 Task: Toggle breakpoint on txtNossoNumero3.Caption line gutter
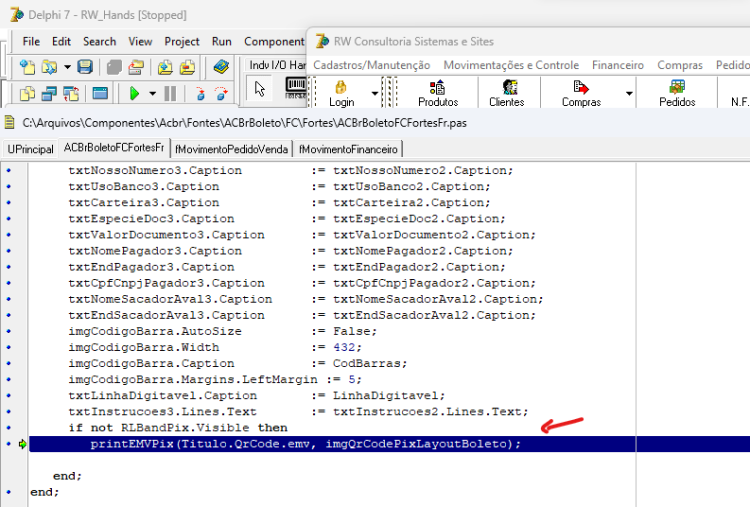[x=9, y=170]
